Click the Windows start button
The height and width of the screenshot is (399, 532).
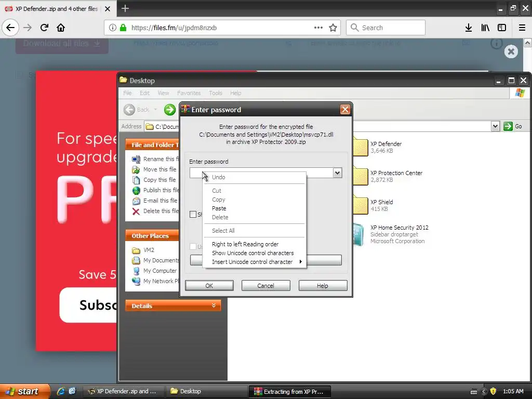[x=24, y=391]
